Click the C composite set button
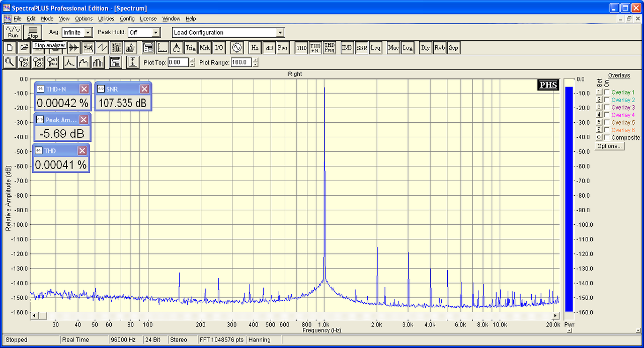 (x=599, y=138)
